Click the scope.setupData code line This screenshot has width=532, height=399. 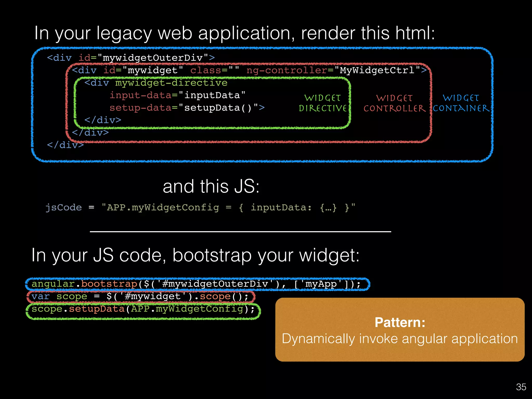(x=143, y=309)
